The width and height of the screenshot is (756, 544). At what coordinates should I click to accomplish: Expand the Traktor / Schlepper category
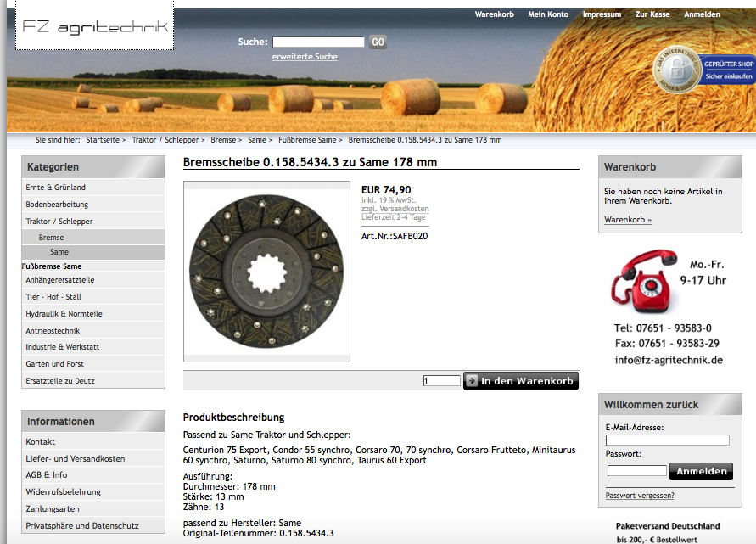(x=59, y=222)
